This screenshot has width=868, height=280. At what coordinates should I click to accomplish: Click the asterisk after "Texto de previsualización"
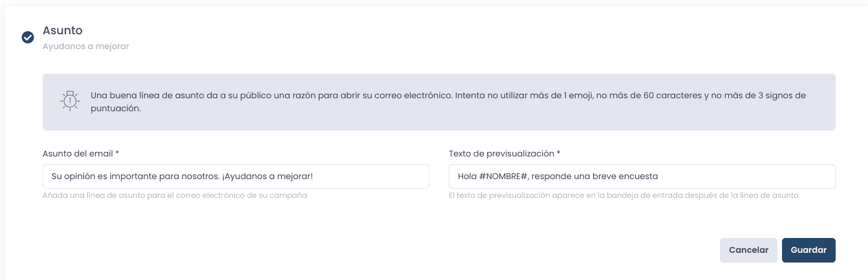coord(559,154)
